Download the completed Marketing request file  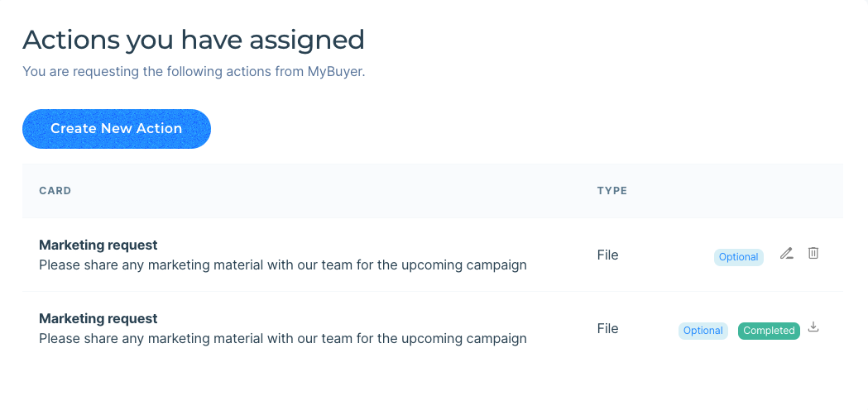pyautogui.click(x=813, y=327)
